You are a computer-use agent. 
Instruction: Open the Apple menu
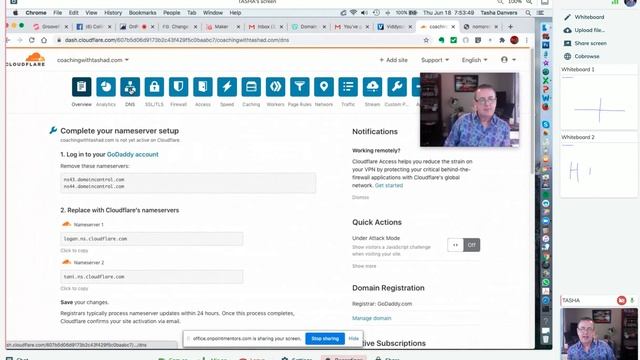pyautogui.click(x=16, y=13)
